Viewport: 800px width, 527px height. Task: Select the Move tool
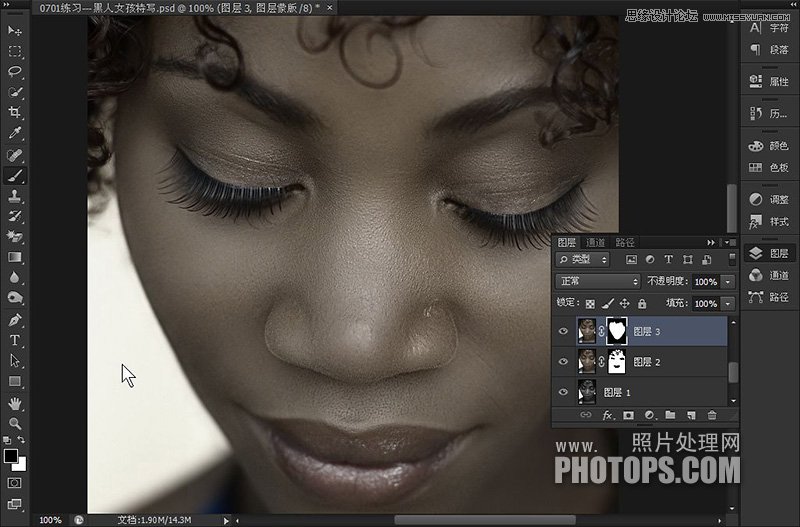(x=15, y=31)
